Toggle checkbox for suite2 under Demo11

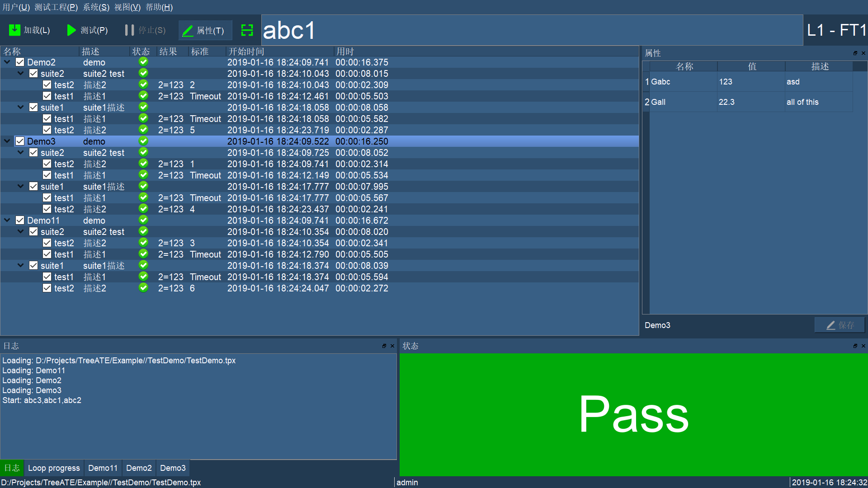[x=34, y=232]
